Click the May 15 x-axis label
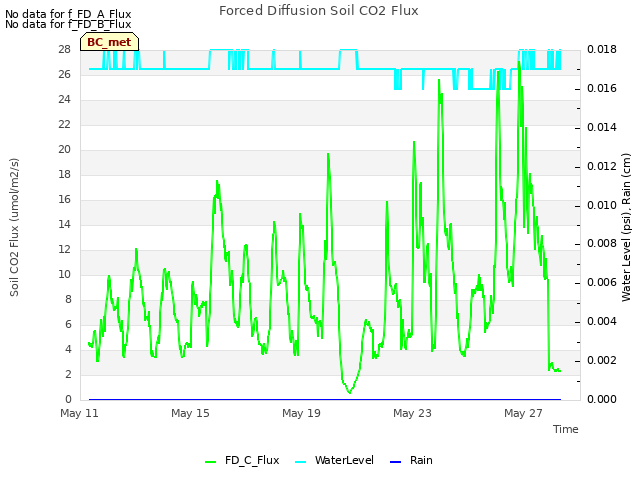The width and height of the screenshot is (640, 480). coord(190,413)
